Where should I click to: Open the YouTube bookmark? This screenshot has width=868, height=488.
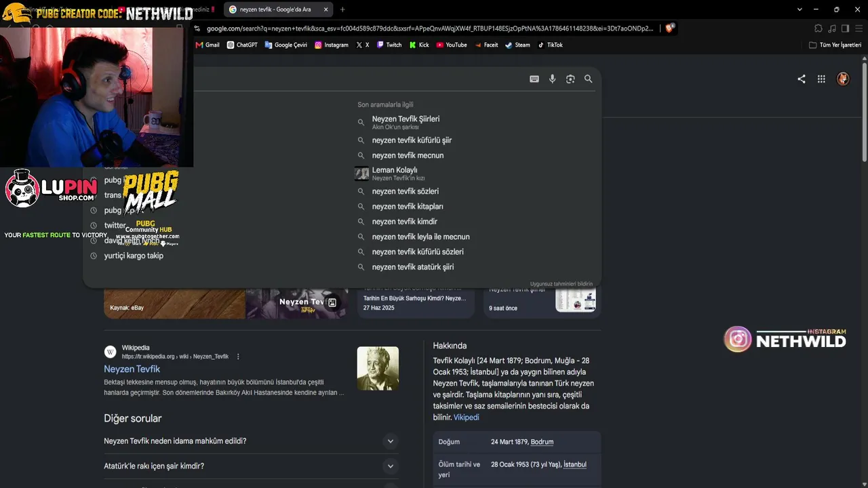pos(452,45)
